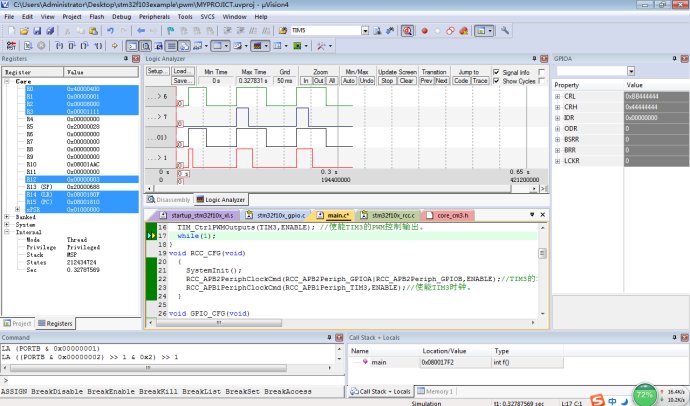Click the Undo arrow in toolbar
Viewport: 690px width, 406px height.
pyautogui.click(x=110, y=31)
